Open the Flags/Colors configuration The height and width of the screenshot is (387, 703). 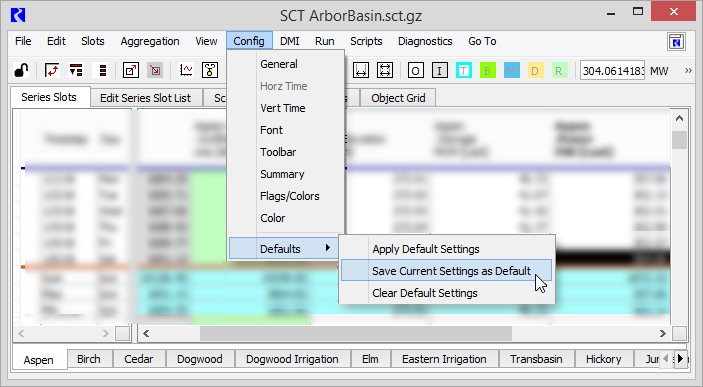(x=290, y=196)
